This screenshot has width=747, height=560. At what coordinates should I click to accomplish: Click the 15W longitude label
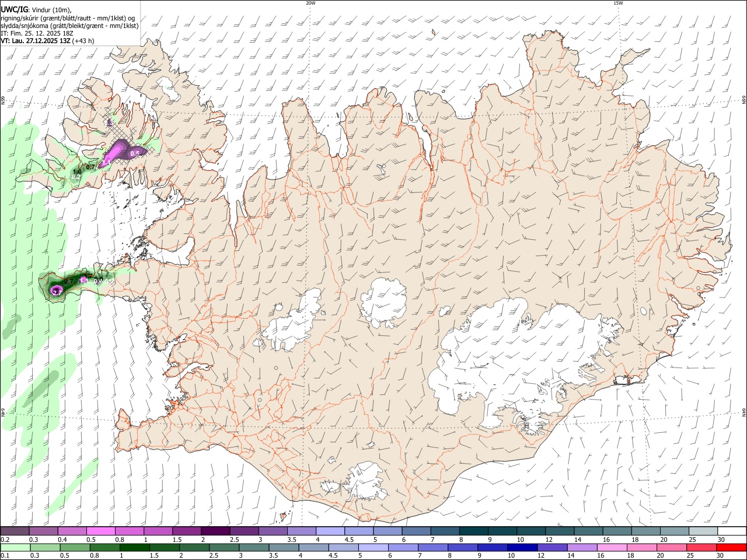point(618,3)
